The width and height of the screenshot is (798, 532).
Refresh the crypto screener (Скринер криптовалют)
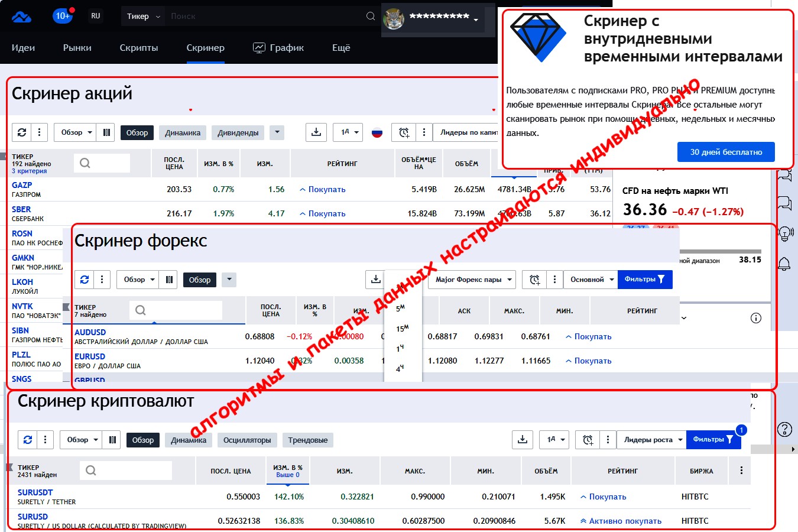28,440
